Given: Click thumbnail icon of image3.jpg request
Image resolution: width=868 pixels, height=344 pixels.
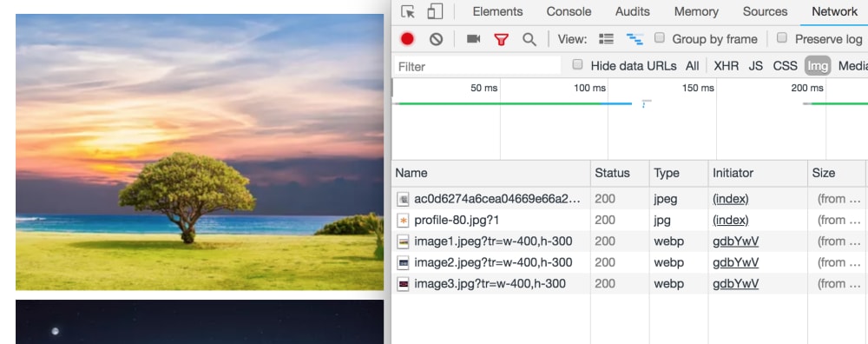Looking at the screenshot, I should (x=404, y=284).
